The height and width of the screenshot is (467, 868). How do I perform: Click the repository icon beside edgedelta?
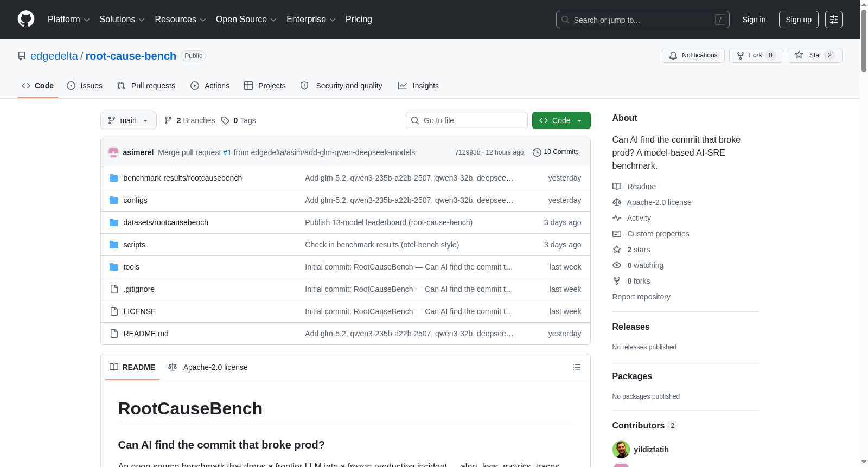coord(22,56)
